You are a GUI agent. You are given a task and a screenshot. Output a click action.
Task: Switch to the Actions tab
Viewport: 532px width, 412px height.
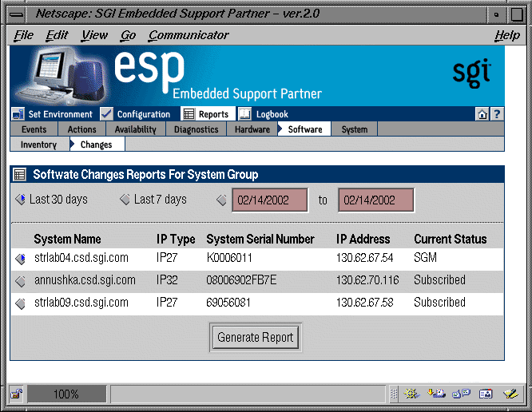click(81, 129)
